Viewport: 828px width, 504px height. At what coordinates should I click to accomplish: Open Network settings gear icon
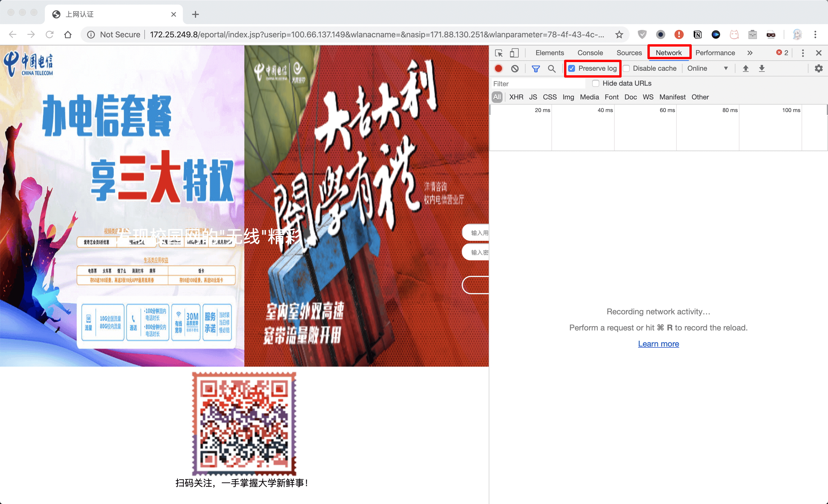click(818, 68)
